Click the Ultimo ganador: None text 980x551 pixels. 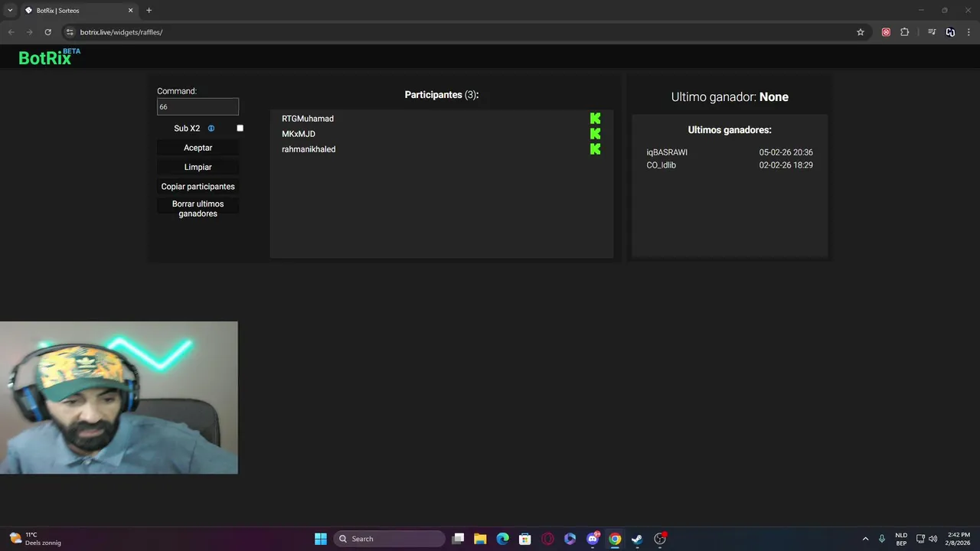(730, 97)
